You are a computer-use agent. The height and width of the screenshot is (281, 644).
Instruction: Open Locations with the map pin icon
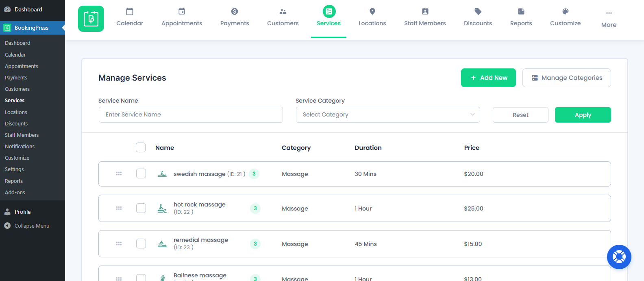click(x=372, y=11)
